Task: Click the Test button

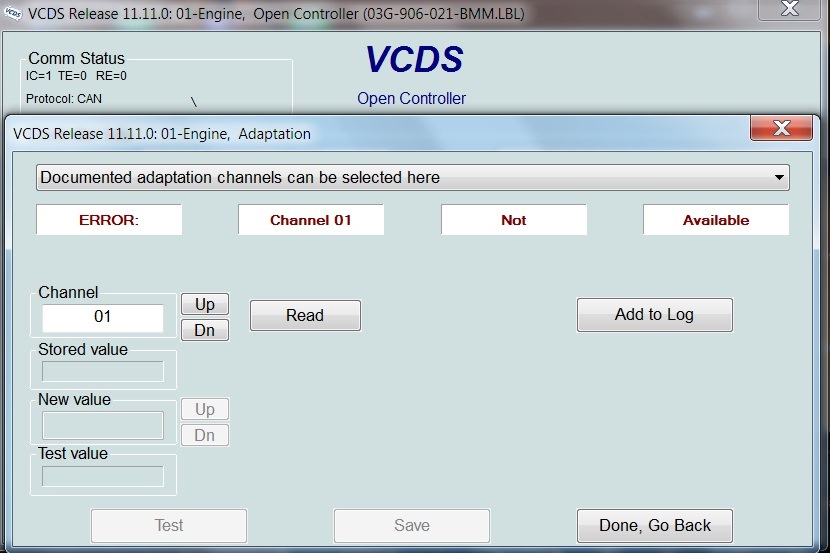Action: pos(168,525)
